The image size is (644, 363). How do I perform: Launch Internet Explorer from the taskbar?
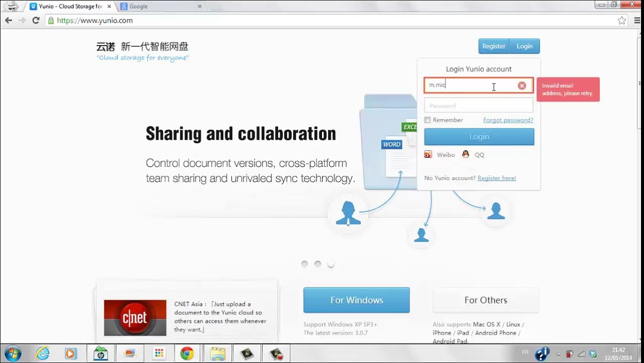(43, 354)
